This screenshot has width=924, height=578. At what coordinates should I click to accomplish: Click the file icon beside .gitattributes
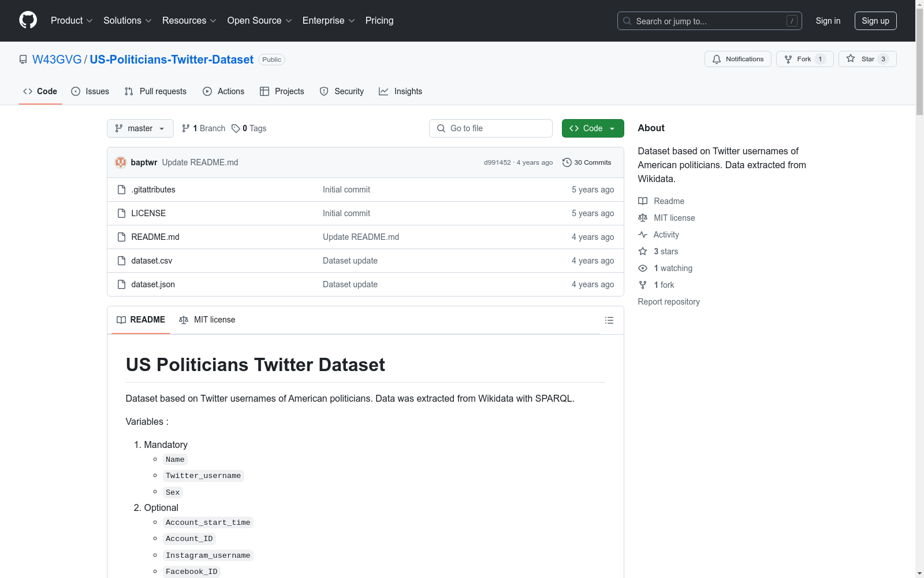pyautogui.click(x=121, y=190)
